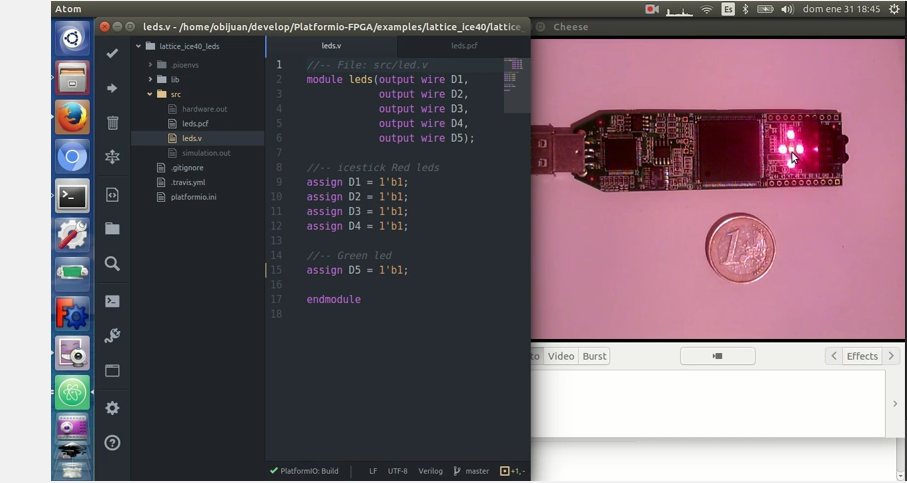The width and height of the screenshot is (907, 483).
Task: Click the magnifying glass search icon
Action: click(112, 264)
